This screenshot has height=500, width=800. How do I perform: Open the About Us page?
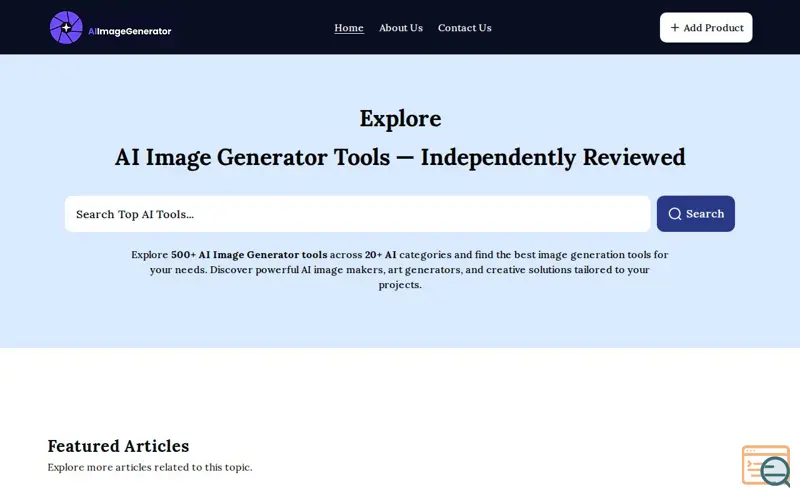click(x=401, y=28)
